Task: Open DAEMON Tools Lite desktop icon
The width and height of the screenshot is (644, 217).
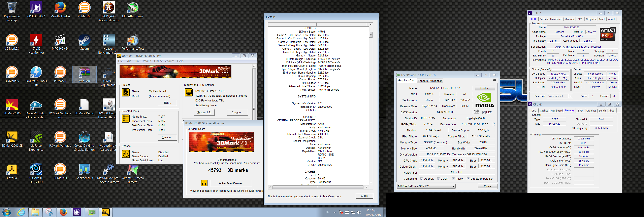Action: tap(36, 76)
